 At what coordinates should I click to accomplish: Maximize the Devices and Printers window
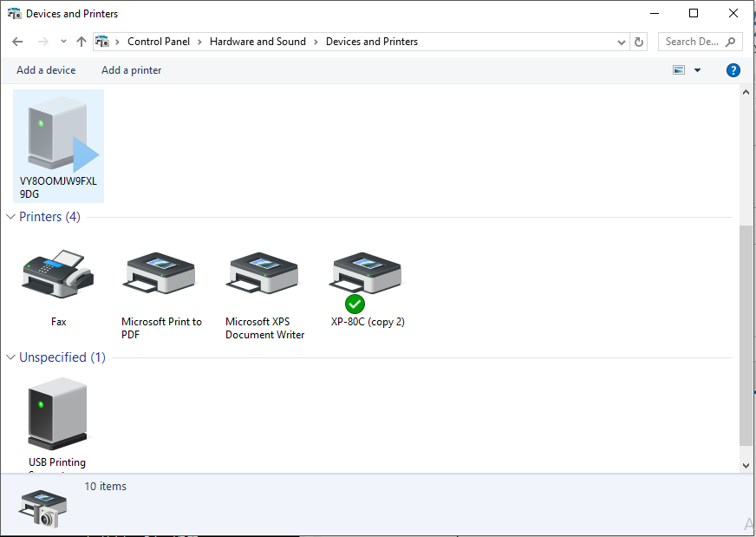pyautogui.click(x=694, y=13)
